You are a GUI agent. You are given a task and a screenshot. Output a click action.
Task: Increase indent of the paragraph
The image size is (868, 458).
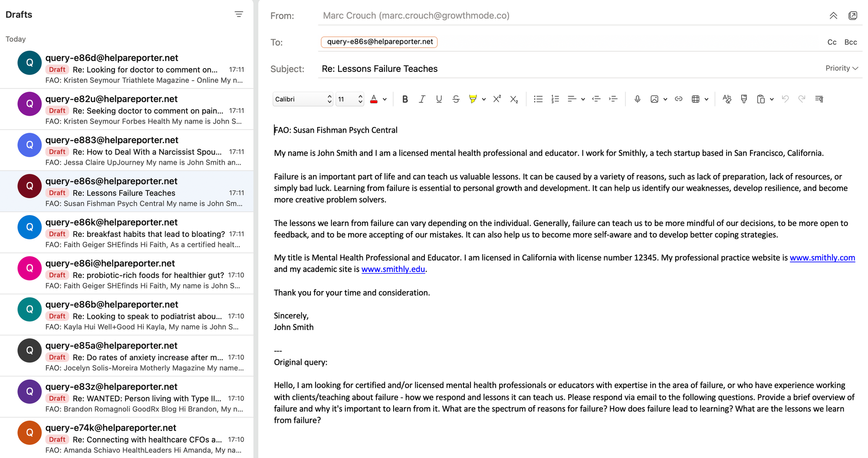click(x=613, y=99)
